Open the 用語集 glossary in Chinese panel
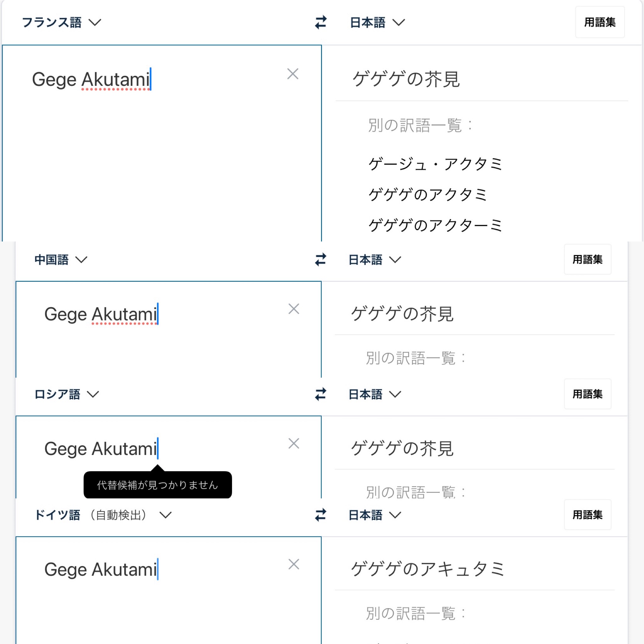 (x=587, y=259)
